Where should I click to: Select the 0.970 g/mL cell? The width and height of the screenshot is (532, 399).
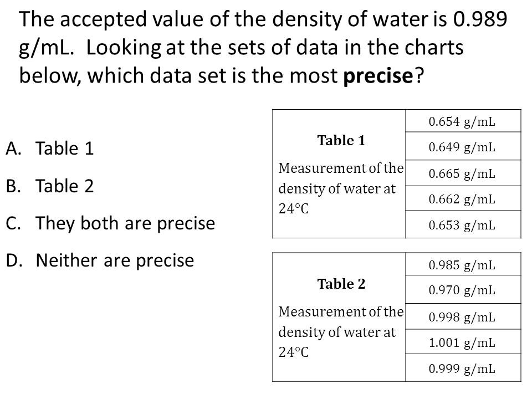coord(463,290)
